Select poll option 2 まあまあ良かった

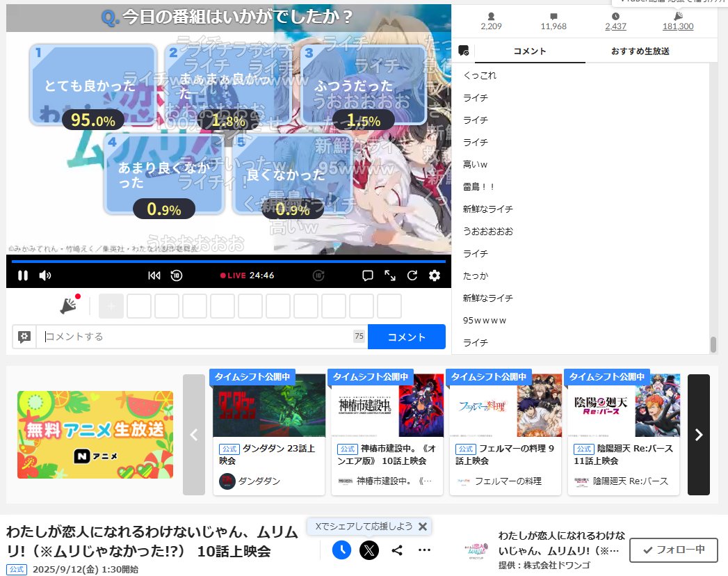point(229,86)
